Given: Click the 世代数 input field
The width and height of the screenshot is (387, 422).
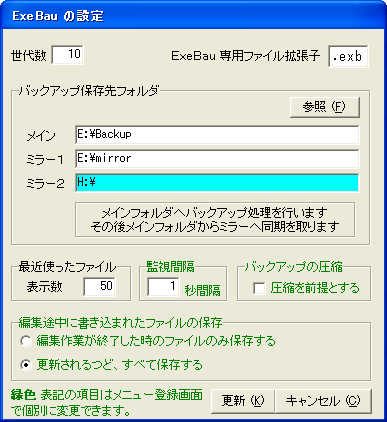Looking at the screenshot, I should [x=68, y=55].
